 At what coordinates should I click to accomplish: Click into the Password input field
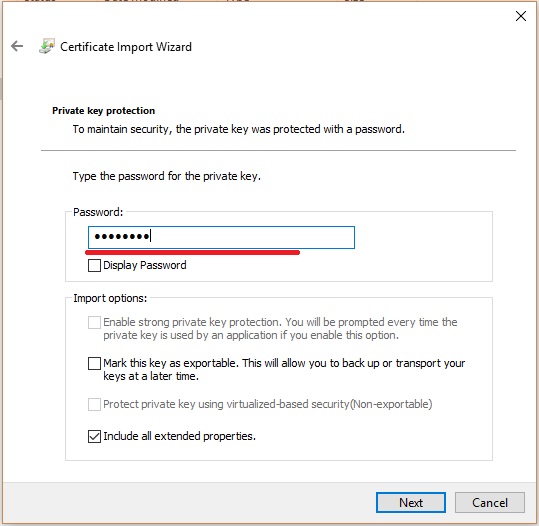tap(221, 237)
